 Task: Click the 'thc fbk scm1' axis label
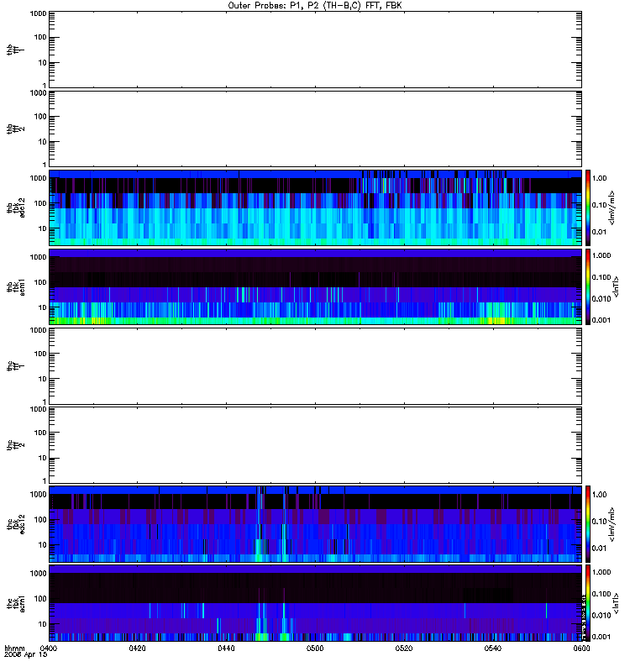pos(16,603)
